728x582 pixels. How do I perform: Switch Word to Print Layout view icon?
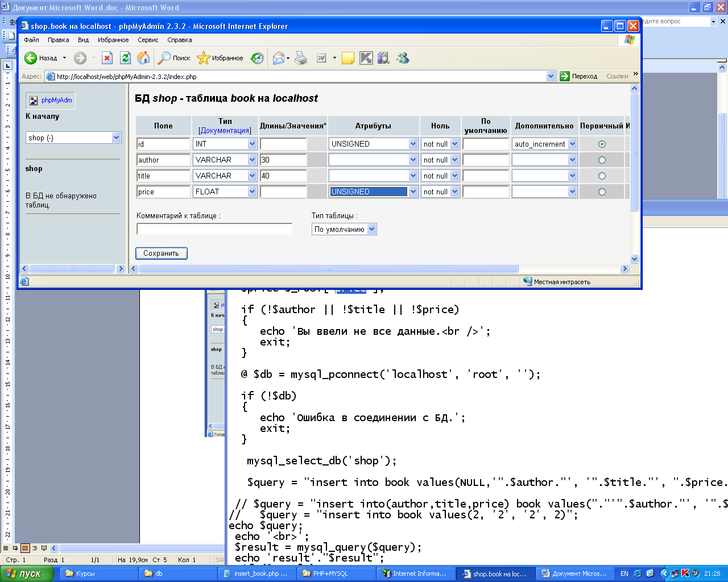point(25,548)
